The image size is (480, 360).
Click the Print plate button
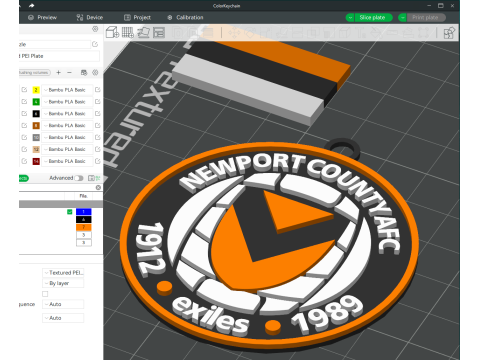pos(426,17)
